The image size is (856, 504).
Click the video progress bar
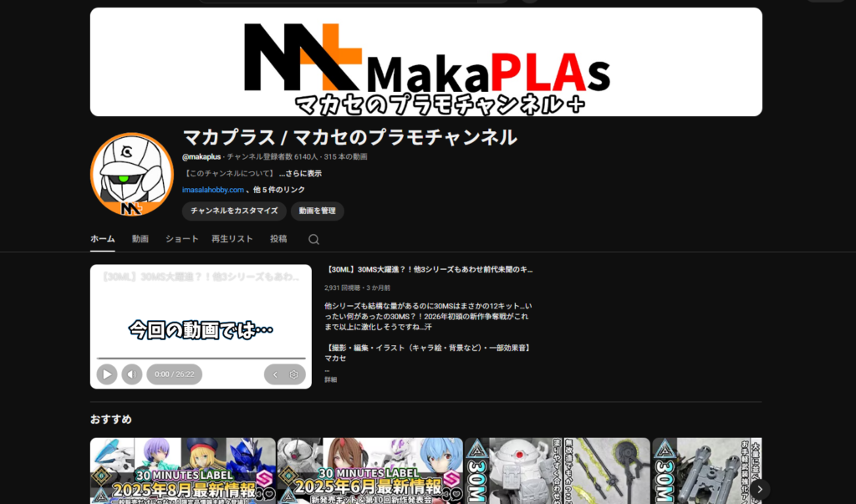pos(201,359)
